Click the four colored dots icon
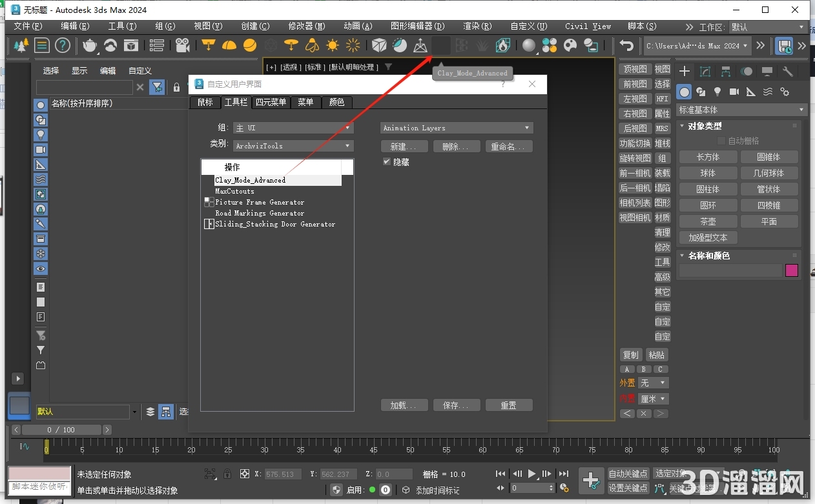The width and height of the screenshot is (815, 504). [550, 45]
